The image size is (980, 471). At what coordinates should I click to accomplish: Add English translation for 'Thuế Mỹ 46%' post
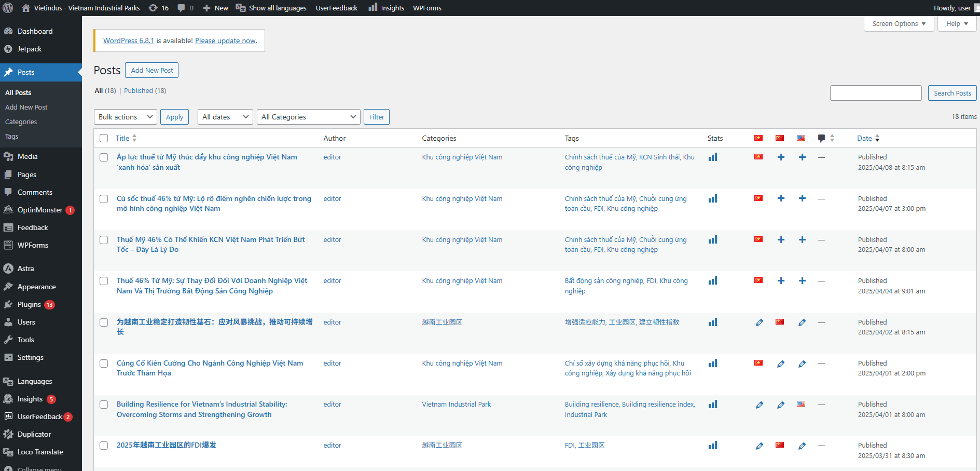[x=802, y=239]
